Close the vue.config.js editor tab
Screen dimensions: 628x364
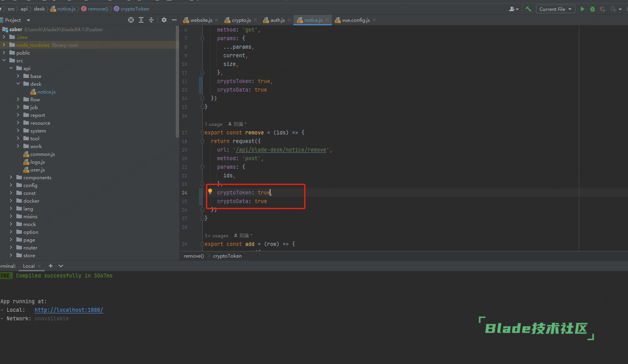[x=374, y=20]
